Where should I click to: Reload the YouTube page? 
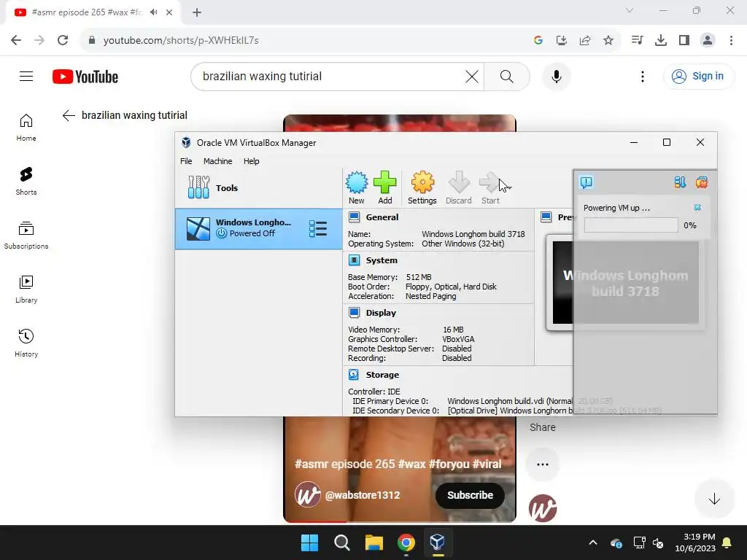click(x=63, y=40)
